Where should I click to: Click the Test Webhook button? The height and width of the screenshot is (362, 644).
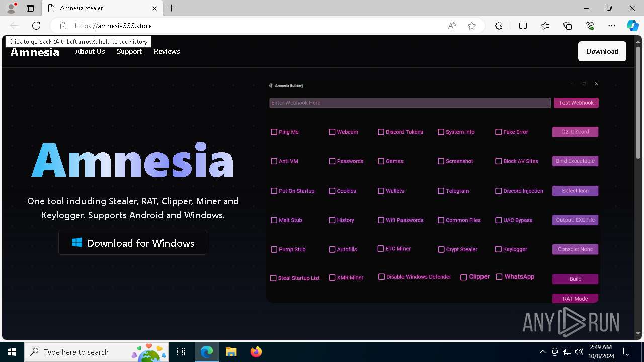point(576,103)
